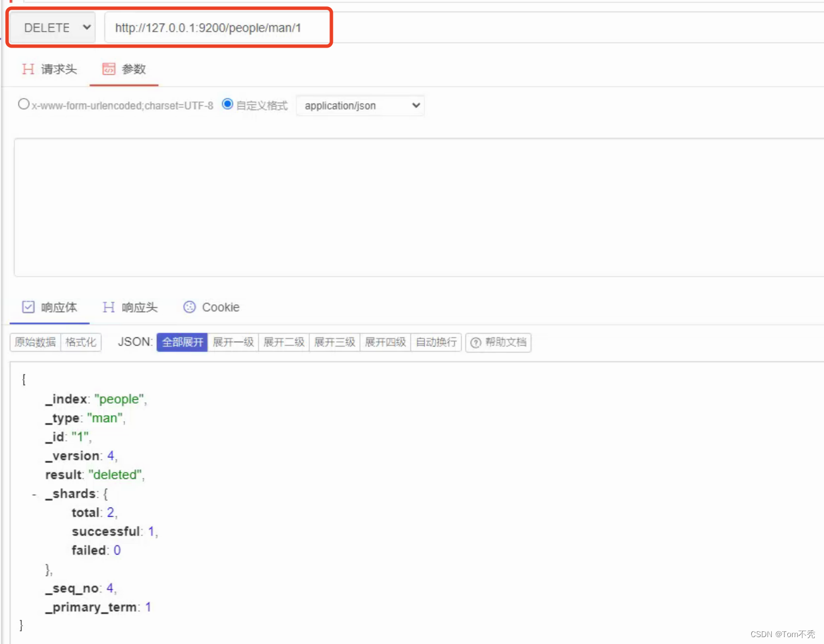The width and height of the screenshot is (824, 644).
Task: Toggle 自动换行 word wrap
Action: 436,342
